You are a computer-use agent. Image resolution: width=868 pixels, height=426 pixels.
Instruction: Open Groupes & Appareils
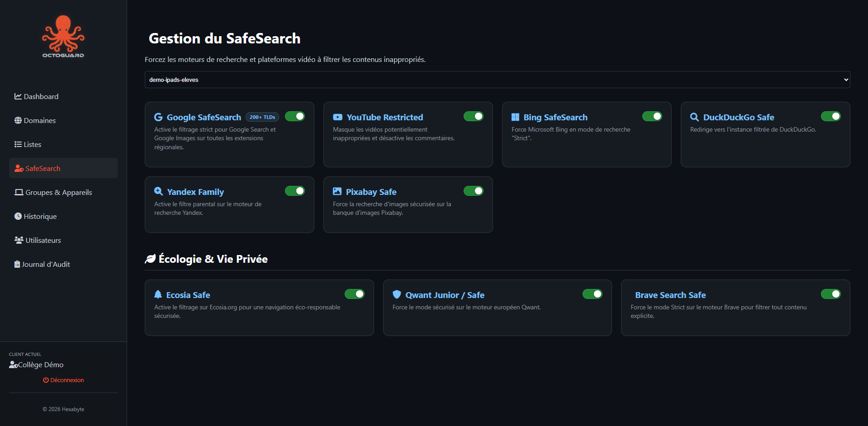[63, 192]
